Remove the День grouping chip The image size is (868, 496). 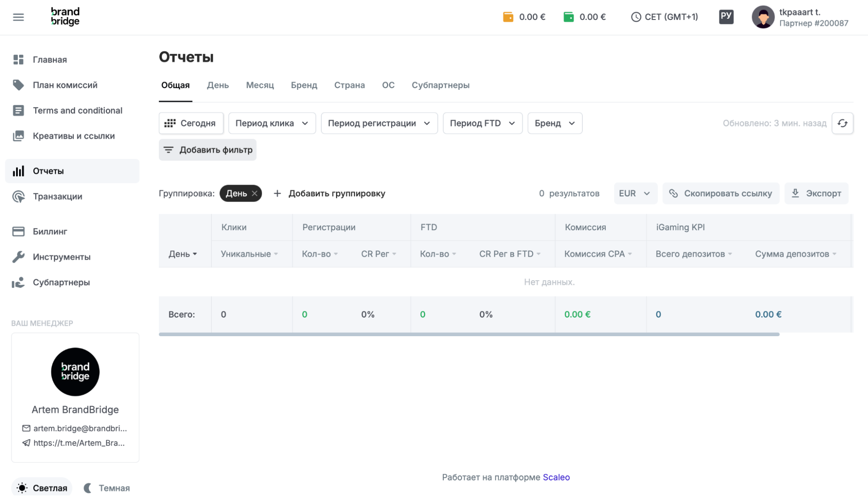coord(255,193)
